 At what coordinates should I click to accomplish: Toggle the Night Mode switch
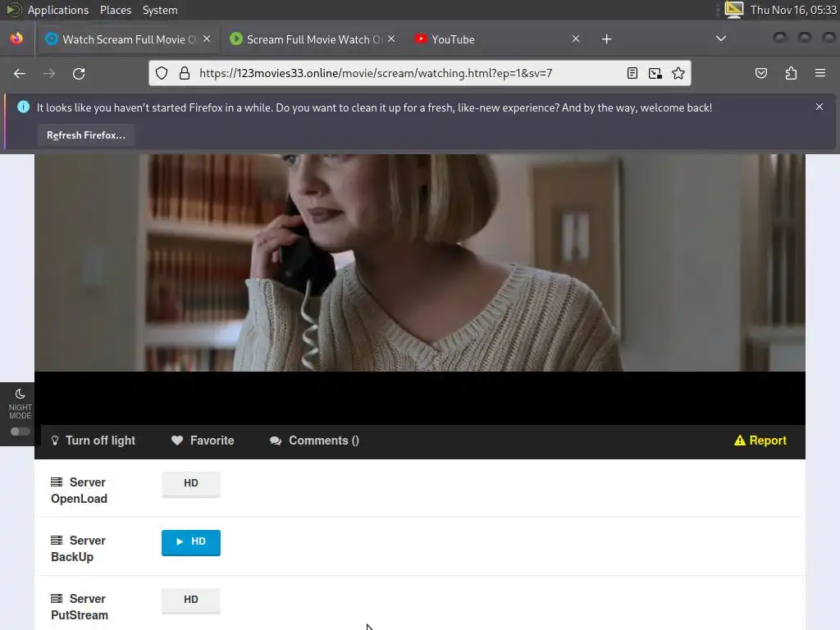pyautogui.click(x=21, y=431)
